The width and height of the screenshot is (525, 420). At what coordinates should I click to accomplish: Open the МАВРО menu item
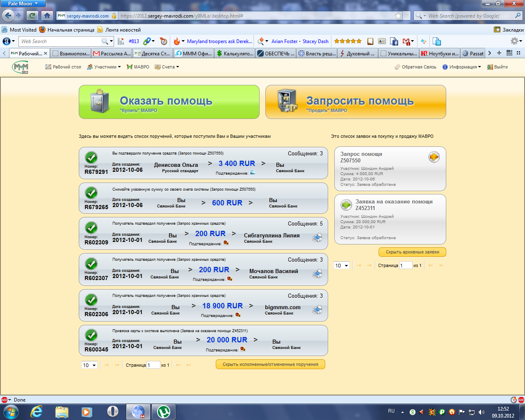[138, 67]
